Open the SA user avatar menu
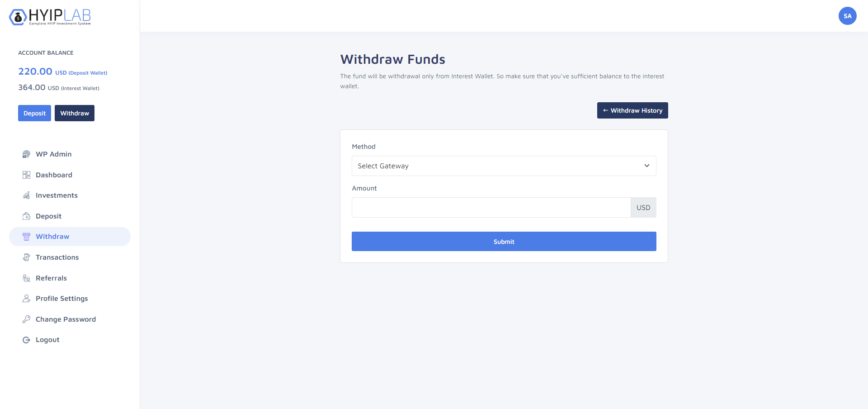Image resolution: width=868 pixels, height=409 pixels. point(847,16)
